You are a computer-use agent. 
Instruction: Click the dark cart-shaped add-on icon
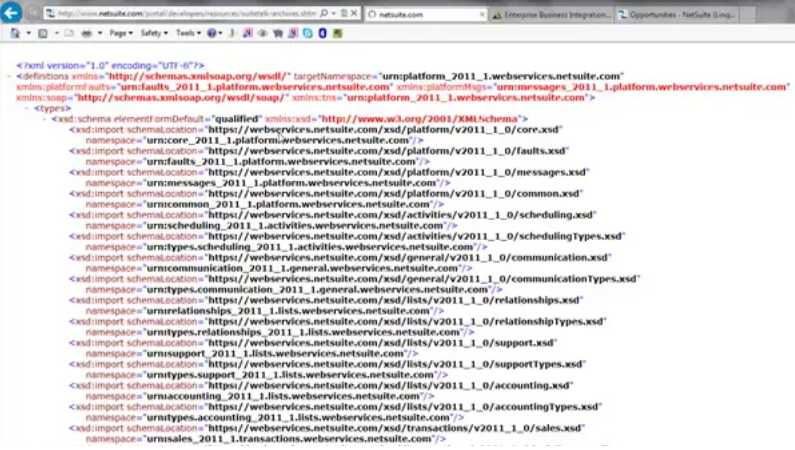278,33
